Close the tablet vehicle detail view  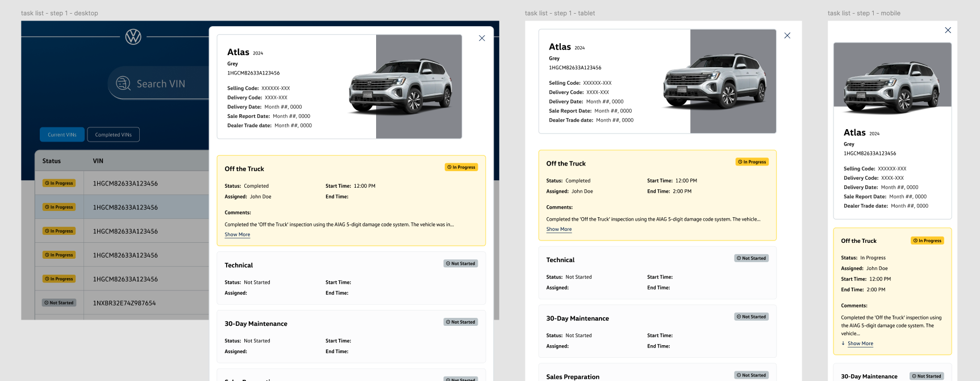coord(787,35)
